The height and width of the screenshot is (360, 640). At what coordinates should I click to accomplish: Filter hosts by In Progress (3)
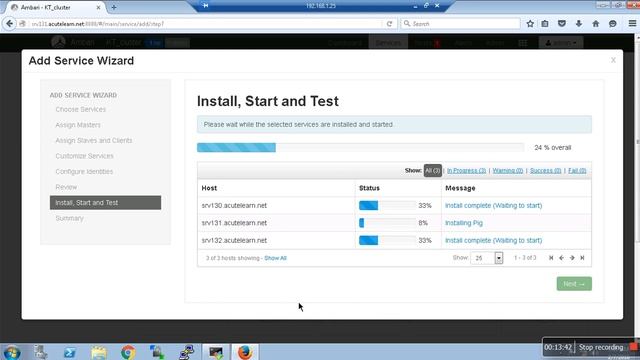(x=466, y=171)
